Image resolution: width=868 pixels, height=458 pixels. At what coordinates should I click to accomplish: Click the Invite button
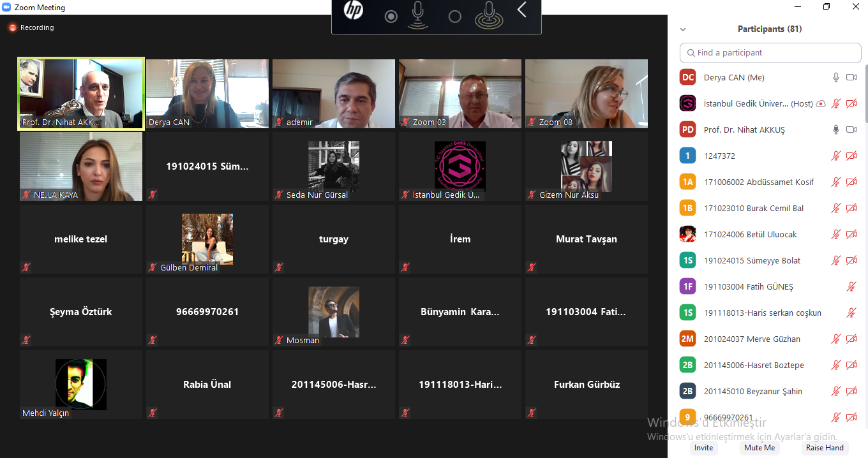[x=703, y=448]
